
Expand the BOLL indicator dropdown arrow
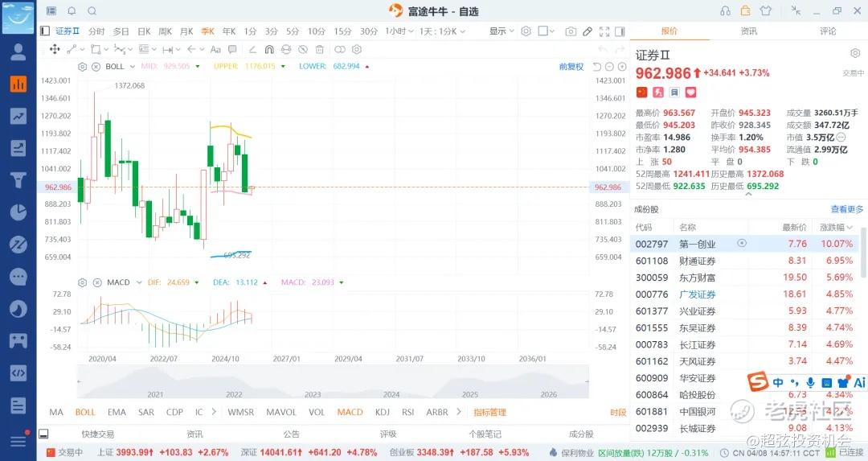(133, 67)
